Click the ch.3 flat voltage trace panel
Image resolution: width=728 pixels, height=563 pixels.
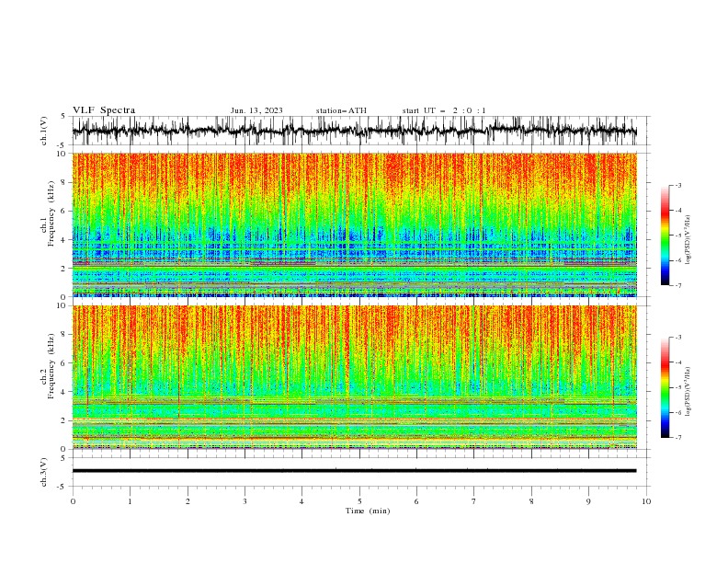point(360,472)
